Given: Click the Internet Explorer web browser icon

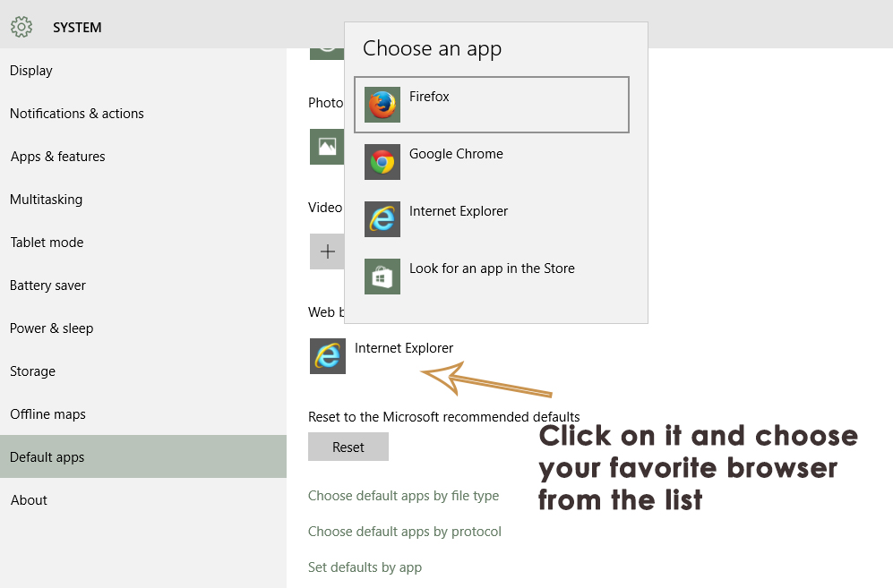Looking at the screenshot, I should 327,356.
